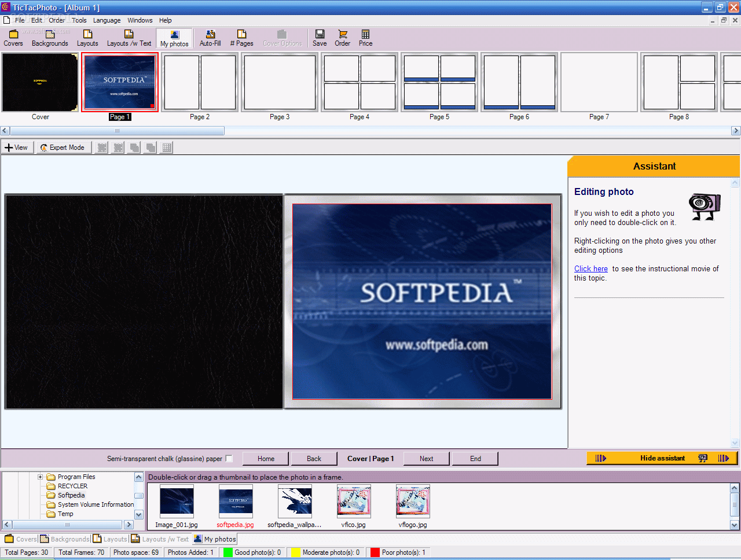Screen dimensions: 741x560
Task: Switch to Expert Mode
Action: (63, 148)
